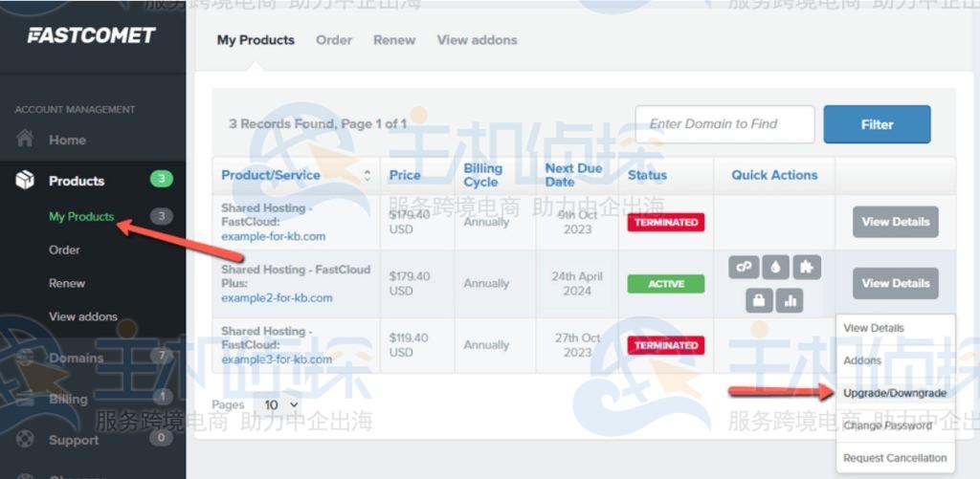Open Renew in the sidebar submenu
The width and height of the screenshot is (980, 479).
[67, 283]
